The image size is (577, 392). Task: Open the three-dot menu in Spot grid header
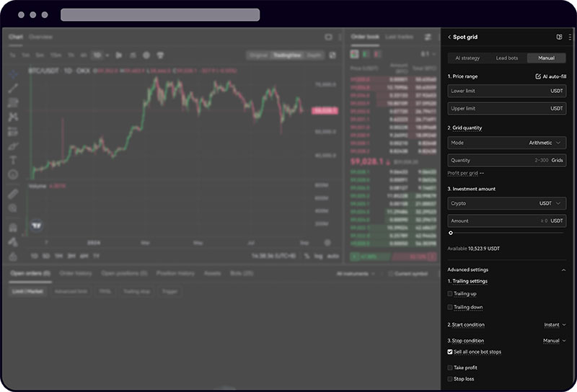pyautogui.click(x=570, y=37)
